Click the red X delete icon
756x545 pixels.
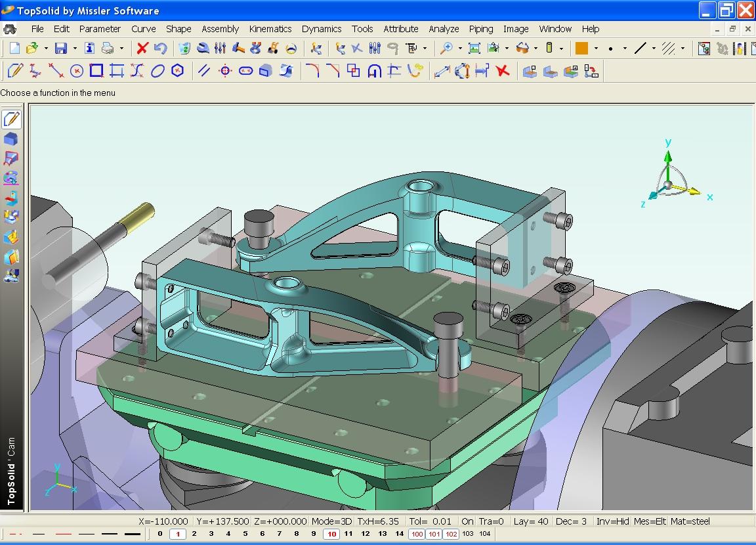[142, 48]
